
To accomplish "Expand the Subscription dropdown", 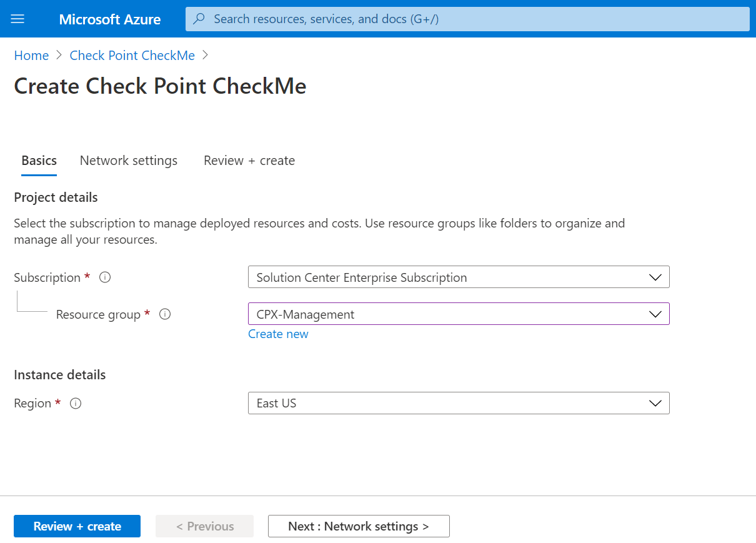I will click(459, 277).
